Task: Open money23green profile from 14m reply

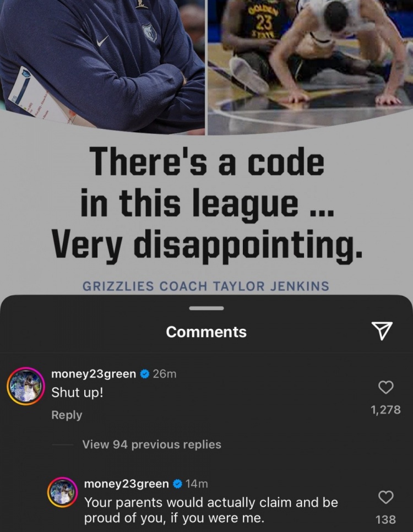Action: [x=126, y=484]
